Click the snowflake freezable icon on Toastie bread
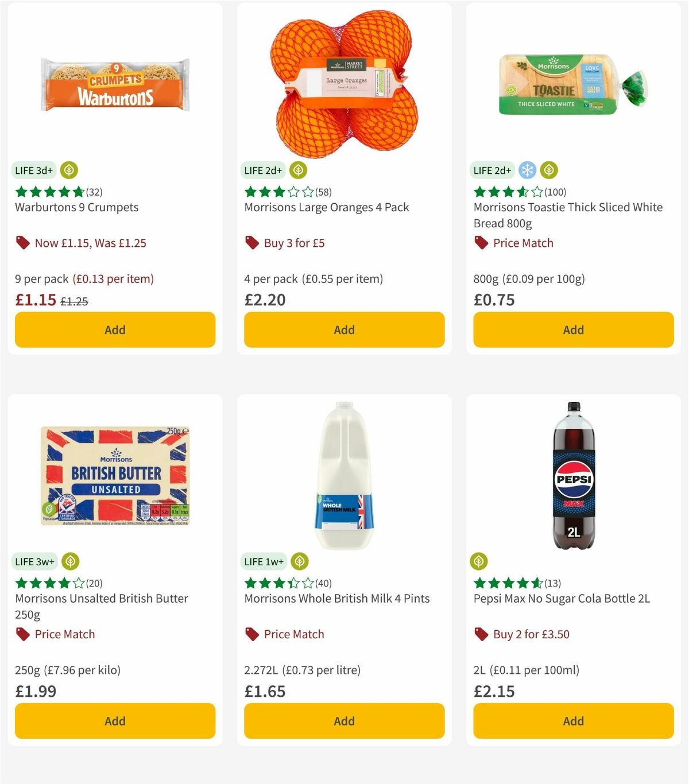Image resolution: width=689 pixels, height=784 pixels. 527,170
